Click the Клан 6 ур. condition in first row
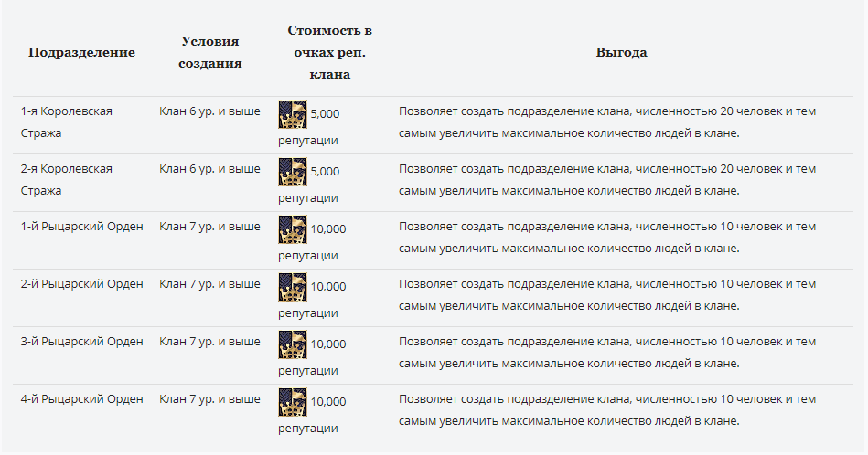Viewport: 868px width, 455px height. (209, 111)
